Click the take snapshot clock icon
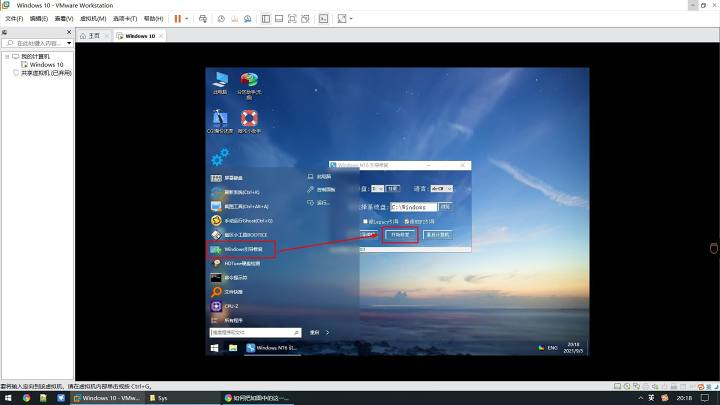Viewport: 720px width, 405px height. tap(221, 19)
